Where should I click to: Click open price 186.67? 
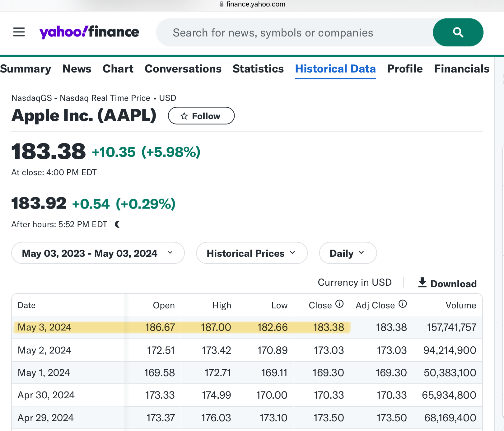[x=160, y=327]
